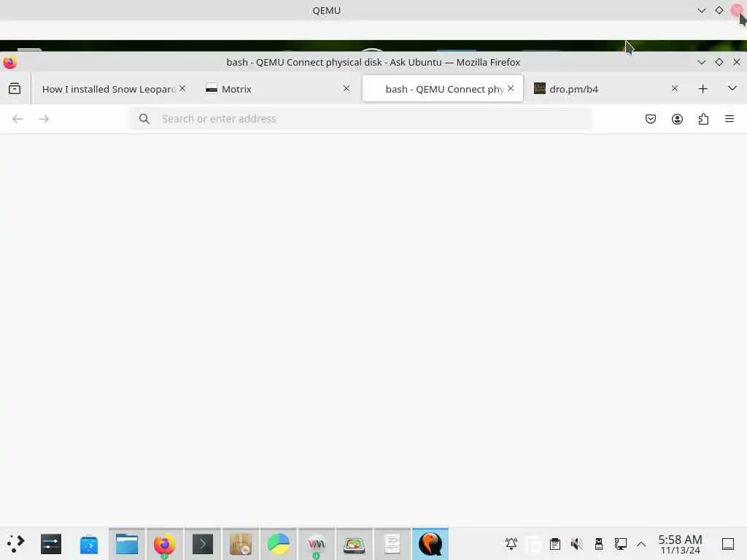Go back one page in Firefox
This screenshot has height=560, width=747.
18,119
